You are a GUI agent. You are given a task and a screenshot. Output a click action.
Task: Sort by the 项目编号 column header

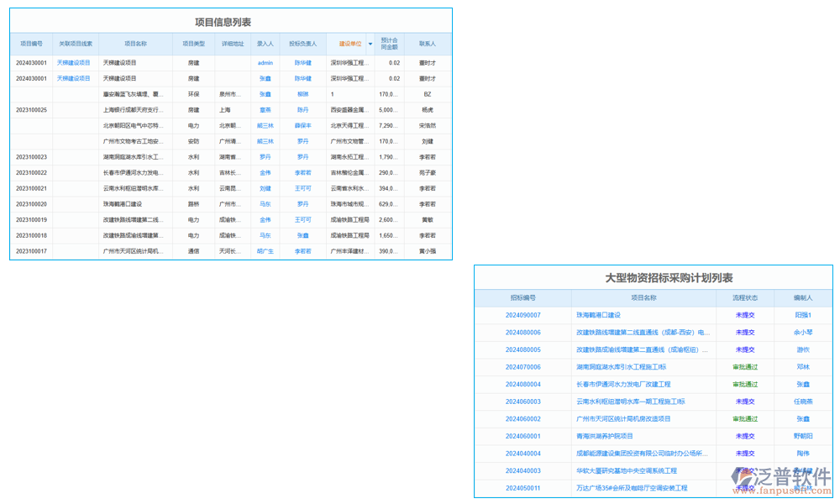(31, 43)
